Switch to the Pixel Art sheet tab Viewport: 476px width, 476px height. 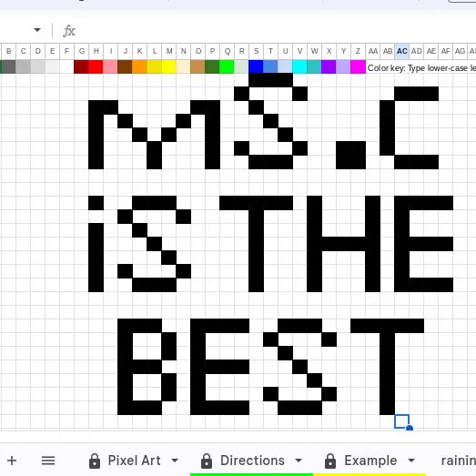click(x=134, y=461)
